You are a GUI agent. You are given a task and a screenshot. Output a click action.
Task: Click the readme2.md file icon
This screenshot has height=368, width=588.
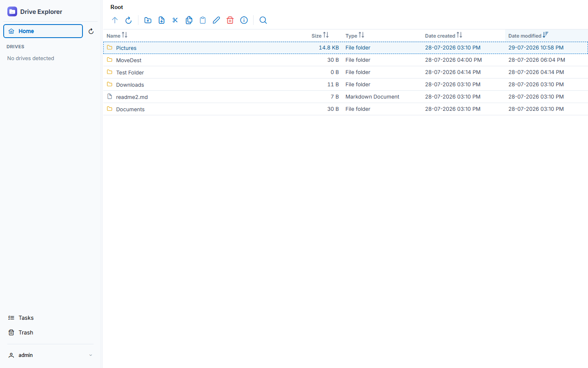(x=109, y=96)
